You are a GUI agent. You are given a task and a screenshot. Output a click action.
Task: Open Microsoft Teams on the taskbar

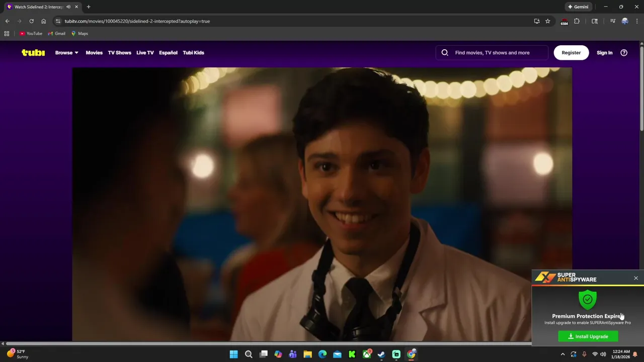pyautogui.click(x=293, y=354)
